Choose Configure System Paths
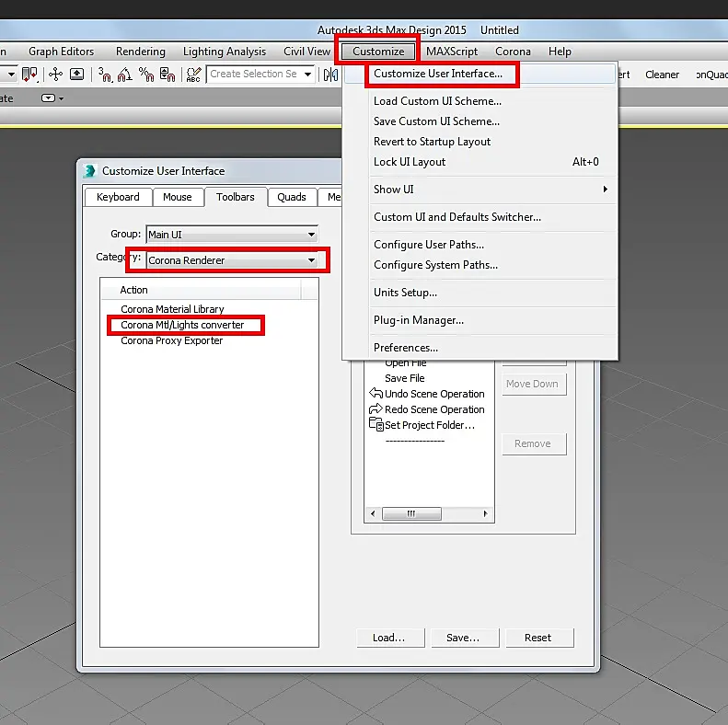Viewport: 728px width, 725px height. tap(480, 265)
